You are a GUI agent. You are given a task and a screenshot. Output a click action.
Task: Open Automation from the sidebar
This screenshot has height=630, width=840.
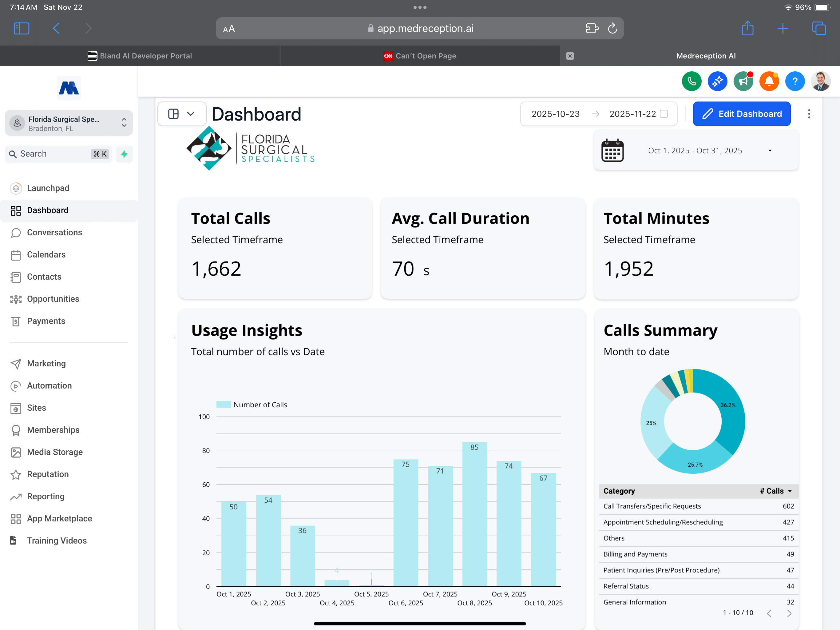point(69,386)
